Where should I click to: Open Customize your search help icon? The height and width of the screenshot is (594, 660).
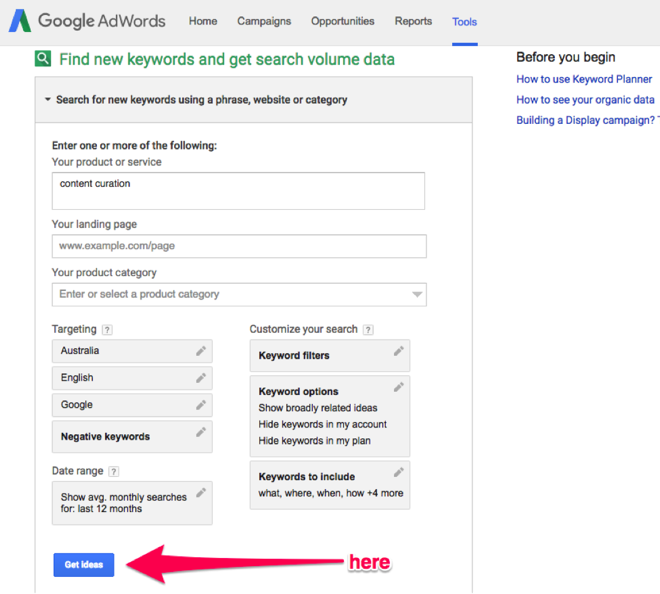[x=368, y=330]
